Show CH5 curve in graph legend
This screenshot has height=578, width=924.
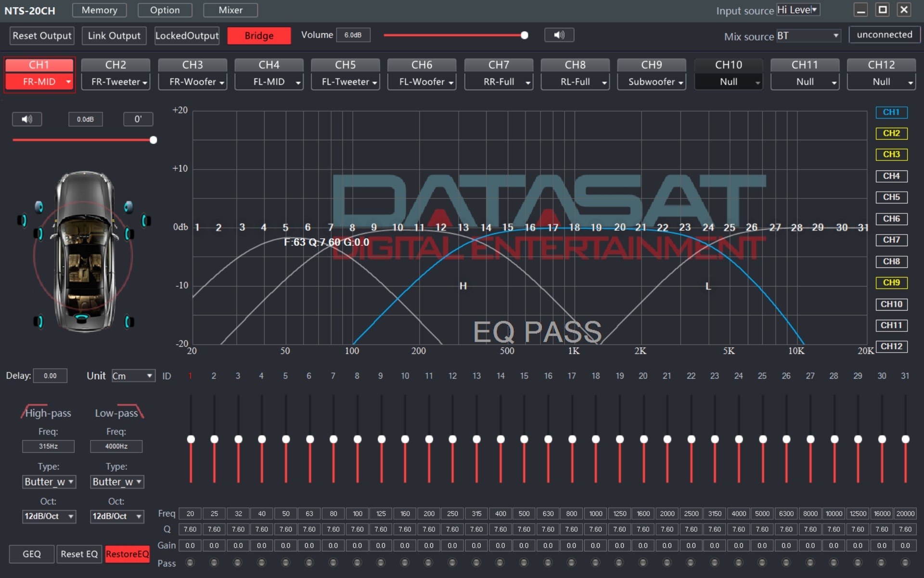(891, 197)
